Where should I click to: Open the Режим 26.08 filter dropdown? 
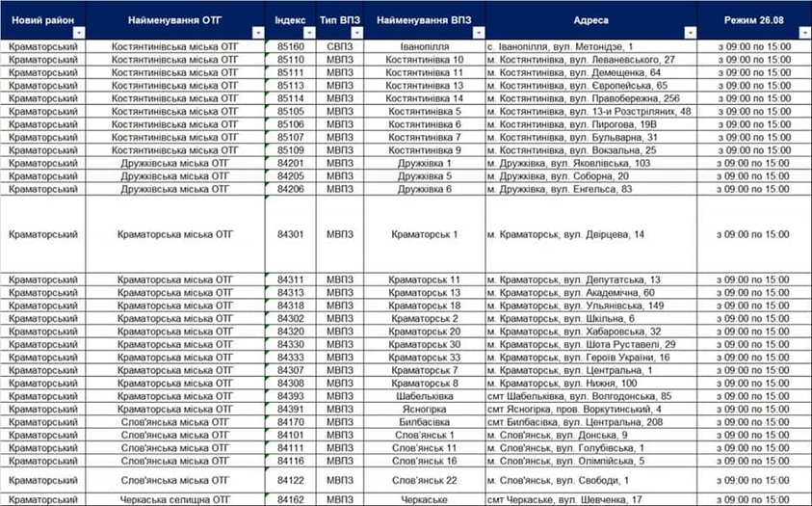804,33
